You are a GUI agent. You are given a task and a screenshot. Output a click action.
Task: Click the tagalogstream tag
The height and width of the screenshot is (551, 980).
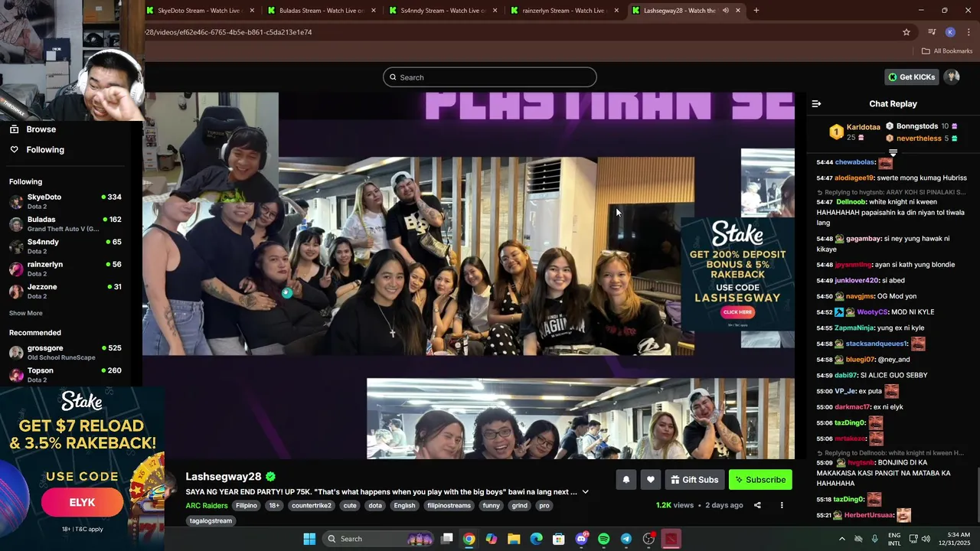click(211, 521)
